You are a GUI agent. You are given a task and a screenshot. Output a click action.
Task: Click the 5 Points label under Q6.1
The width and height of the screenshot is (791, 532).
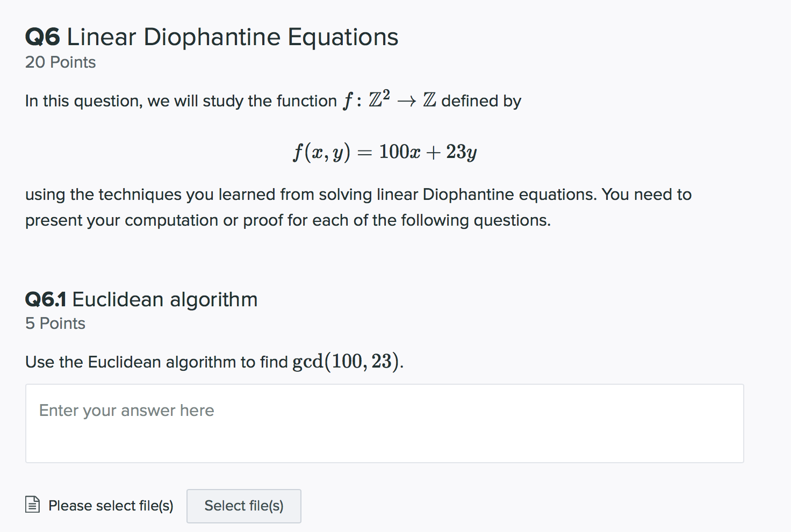[55, 323]
